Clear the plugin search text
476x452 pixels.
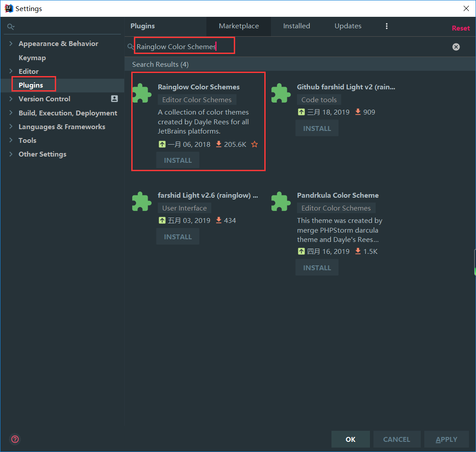coord(456,47)
